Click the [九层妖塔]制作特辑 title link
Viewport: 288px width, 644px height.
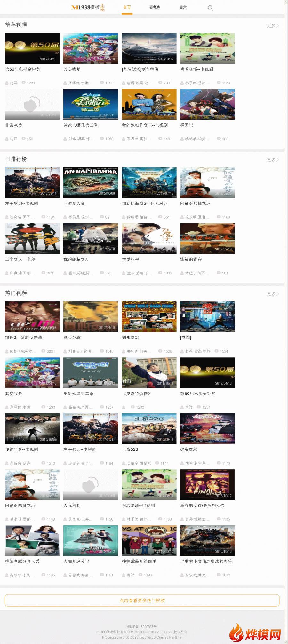pos(140,69)
